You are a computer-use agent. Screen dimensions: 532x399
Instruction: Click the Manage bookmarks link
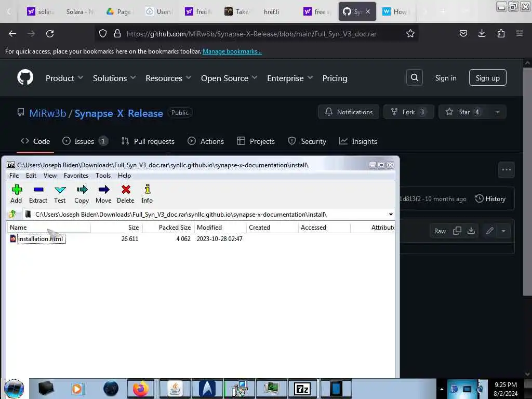[x=232, y=51]
